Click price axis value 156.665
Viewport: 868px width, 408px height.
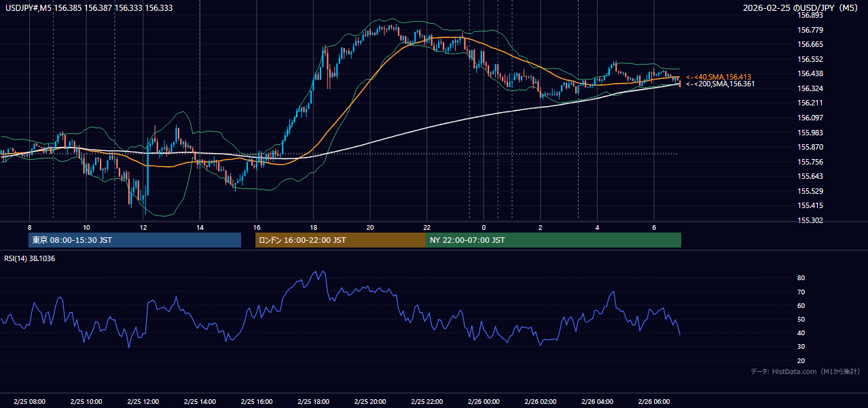[x=810, y=44]
